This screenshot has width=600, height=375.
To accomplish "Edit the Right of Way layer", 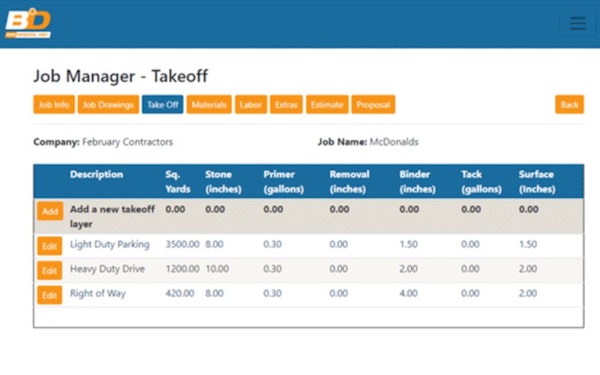I will tap(49, 295).
